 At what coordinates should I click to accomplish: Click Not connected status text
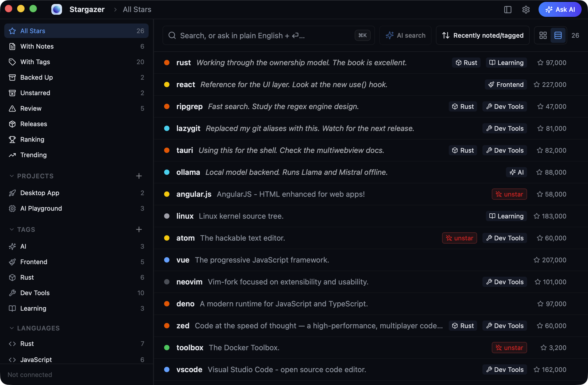pos(30,375)
